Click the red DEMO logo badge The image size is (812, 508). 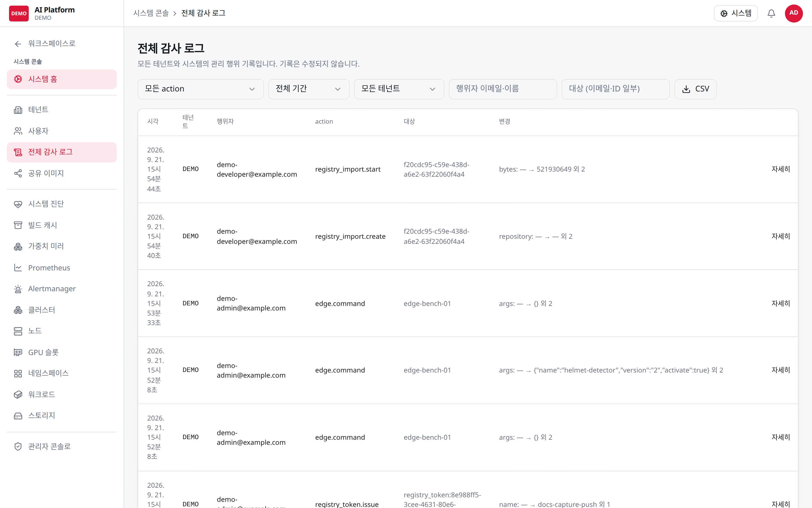[19, 14]
